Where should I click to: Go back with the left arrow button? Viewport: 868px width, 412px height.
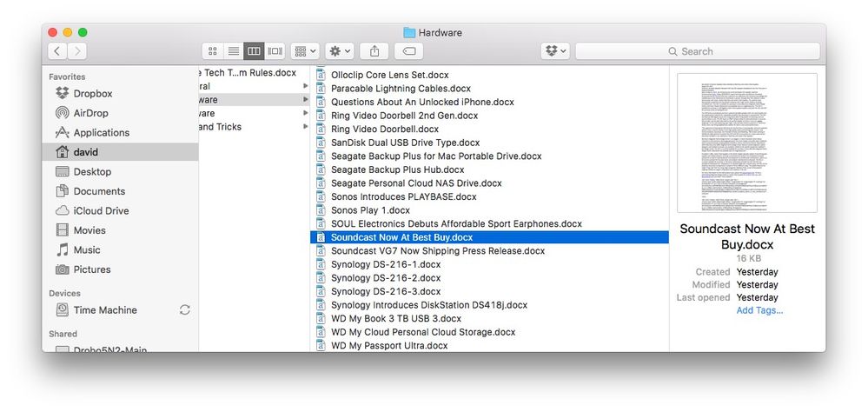(57, 51)
